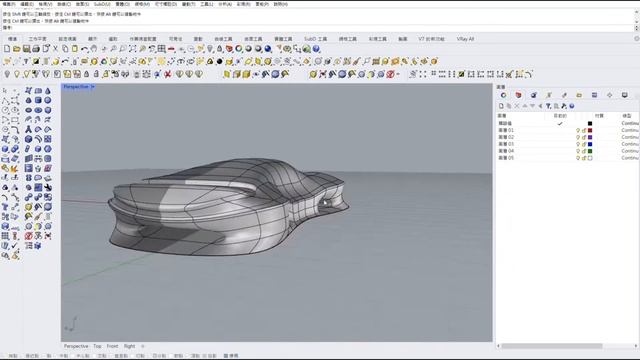
Task: Click the Open file folder icon
Action: [x=16, y=49]
